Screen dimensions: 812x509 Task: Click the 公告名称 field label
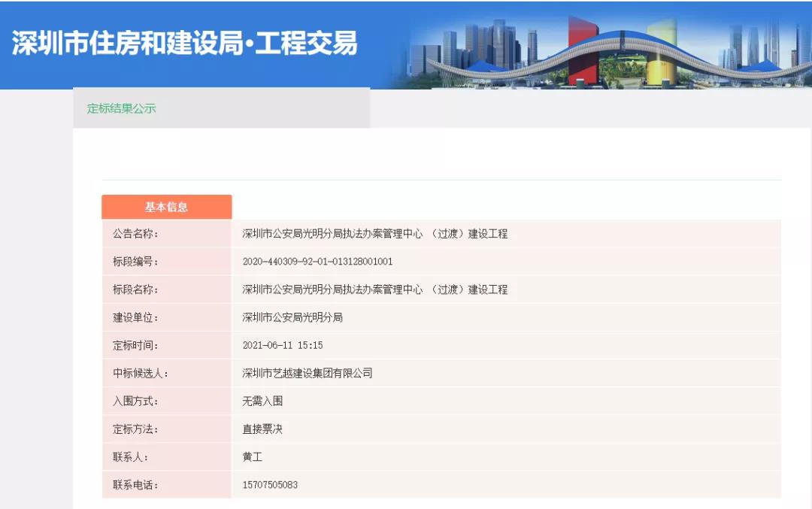(x=136, y=234)
